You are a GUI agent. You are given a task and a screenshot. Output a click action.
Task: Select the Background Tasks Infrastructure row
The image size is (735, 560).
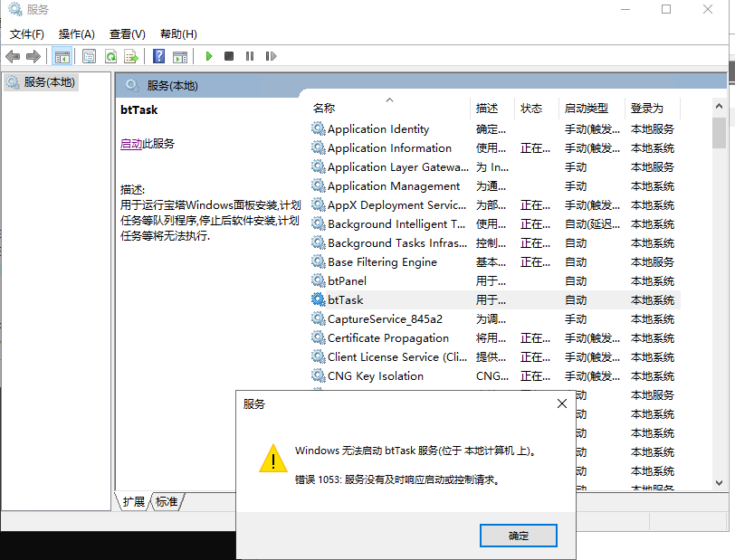[494, 243]
